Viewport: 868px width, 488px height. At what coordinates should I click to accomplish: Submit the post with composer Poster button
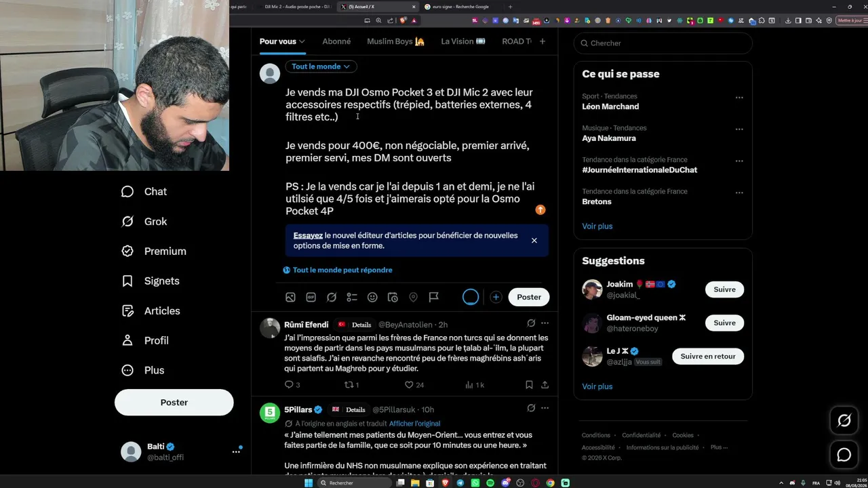tap(529, 297)
